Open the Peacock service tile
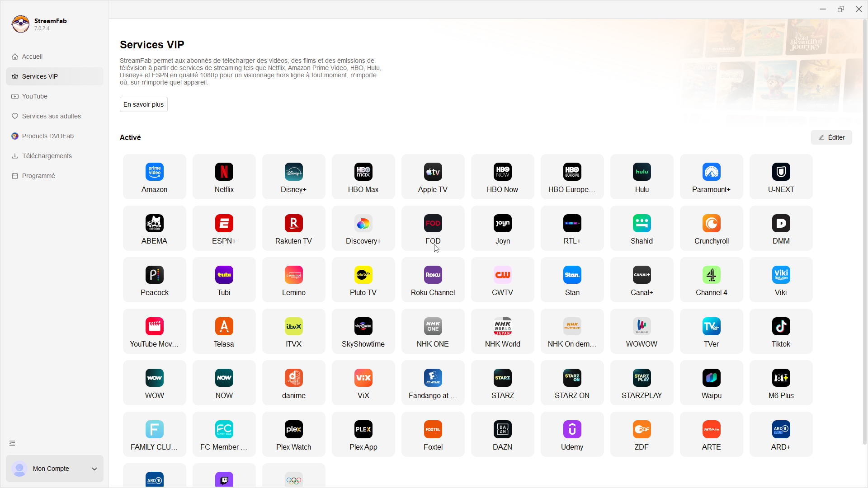This screenshot has width=868, height=488. pos(155,280)
